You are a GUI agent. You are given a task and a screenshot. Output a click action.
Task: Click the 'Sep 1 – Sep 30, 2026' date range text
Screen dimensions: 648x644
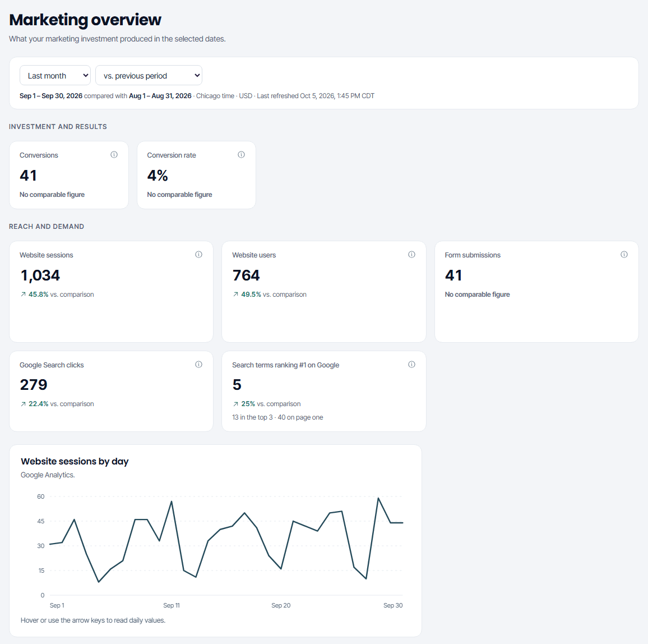point(51,96)
